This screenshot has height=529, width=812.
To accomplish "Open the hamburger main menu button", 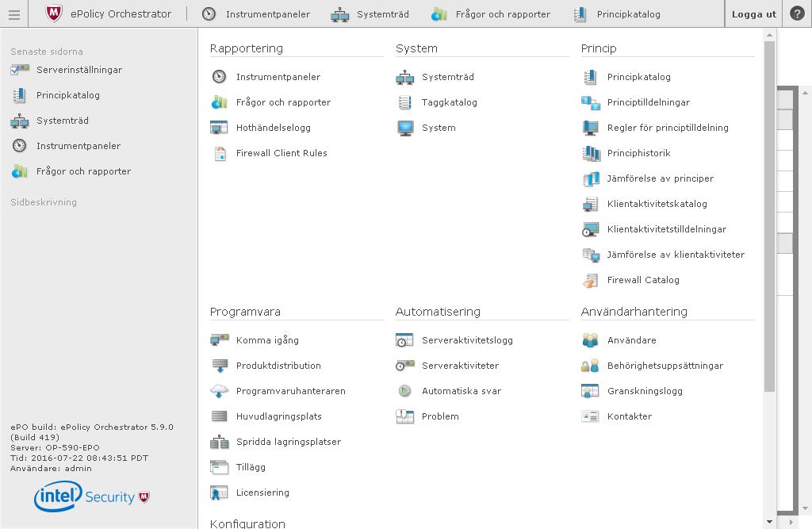I will (x=14, y=14).
